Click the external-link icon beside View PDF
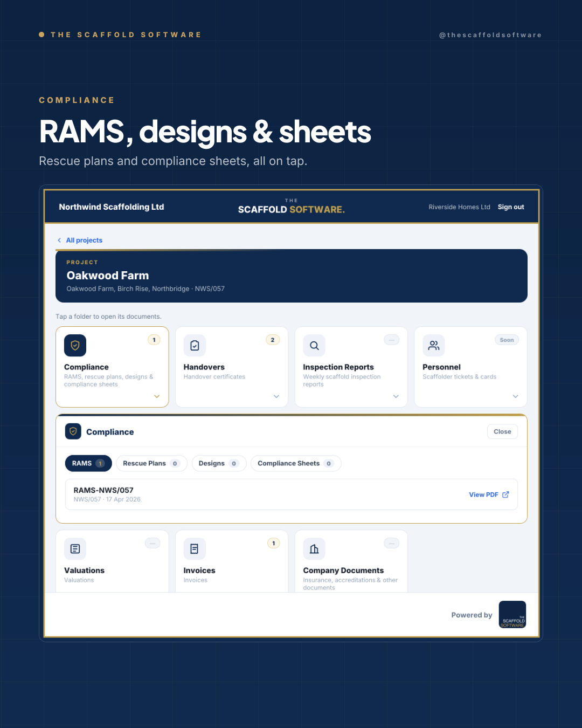 [505, 495]
